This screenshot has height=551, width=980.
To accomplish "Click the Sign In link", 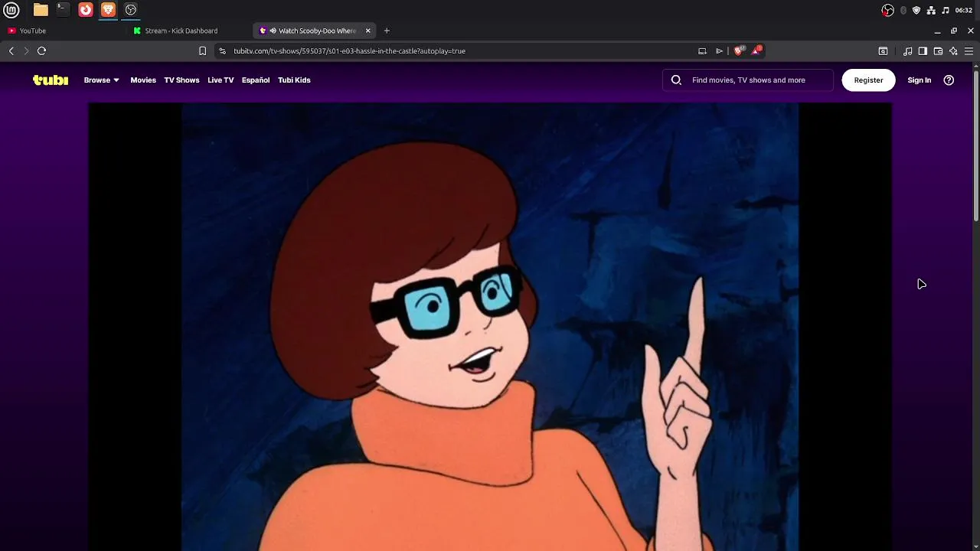I will click(919, 80).
